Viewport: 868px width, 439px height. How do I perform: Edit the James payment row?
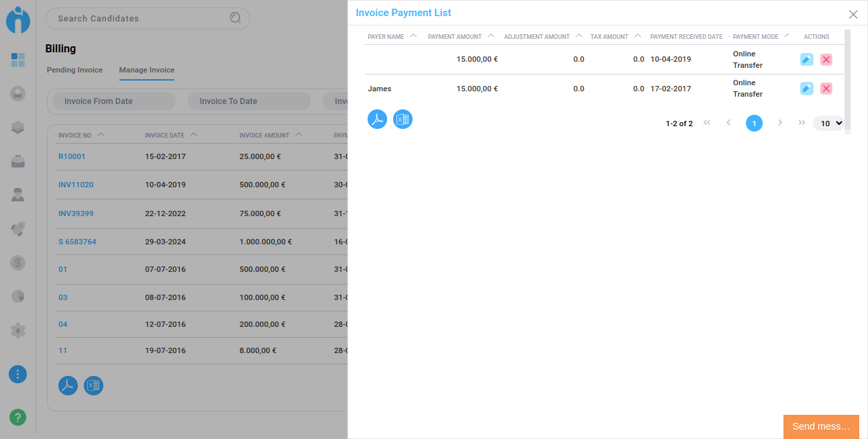click(806, 89)
